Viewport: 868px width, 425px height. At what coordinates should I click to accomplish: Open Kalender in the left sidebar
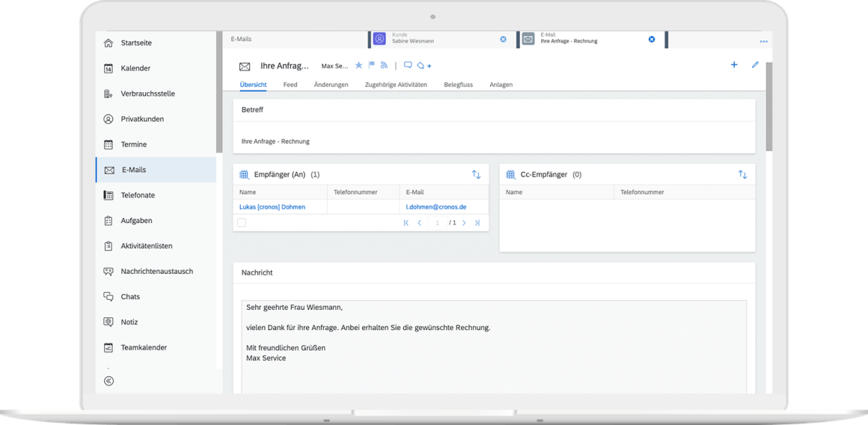135,68
